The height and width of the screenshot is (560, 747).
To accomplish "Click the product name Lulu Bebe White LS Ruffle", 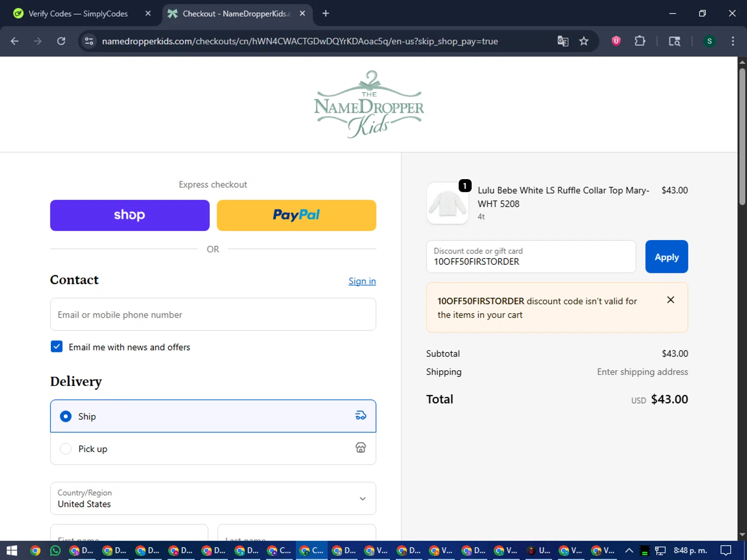I will [x=564, y=197].
